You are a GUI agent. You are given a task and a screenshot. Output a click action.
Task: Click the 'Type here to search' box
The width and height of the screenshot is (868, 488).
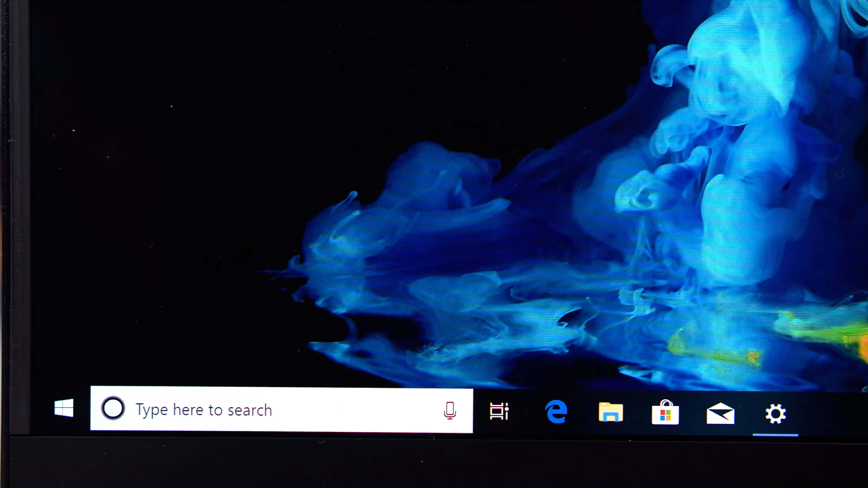[282, 410]
